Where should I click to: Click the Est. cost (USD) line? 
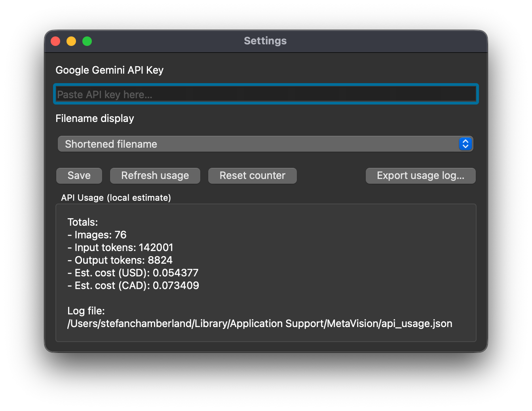[x=133, y=273]
